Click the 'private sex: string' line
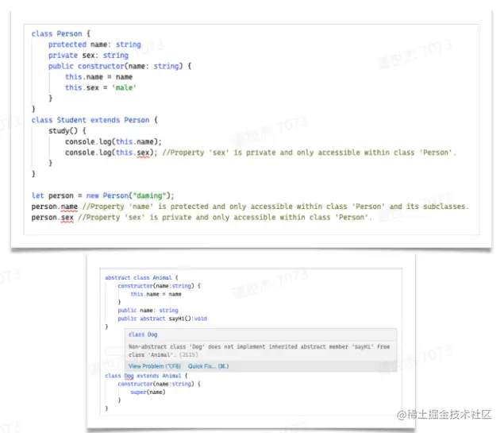The image size is (504, 433). point(88,56)
